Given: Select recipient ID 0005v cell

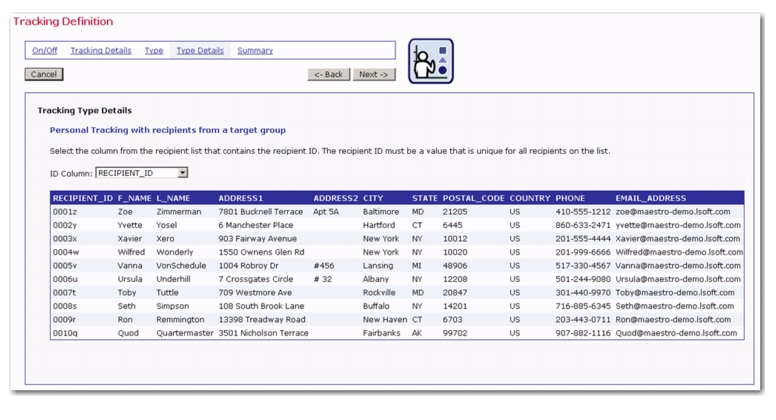Looking at the screenshot, I should click(65, 266).
